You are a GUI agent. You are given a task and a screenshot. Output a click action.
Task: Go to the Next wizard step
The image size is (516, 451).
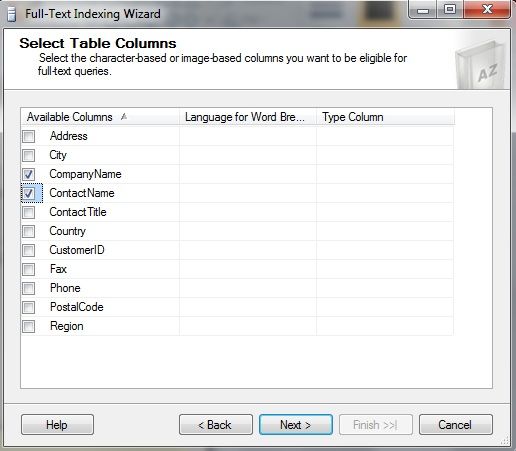296,425
